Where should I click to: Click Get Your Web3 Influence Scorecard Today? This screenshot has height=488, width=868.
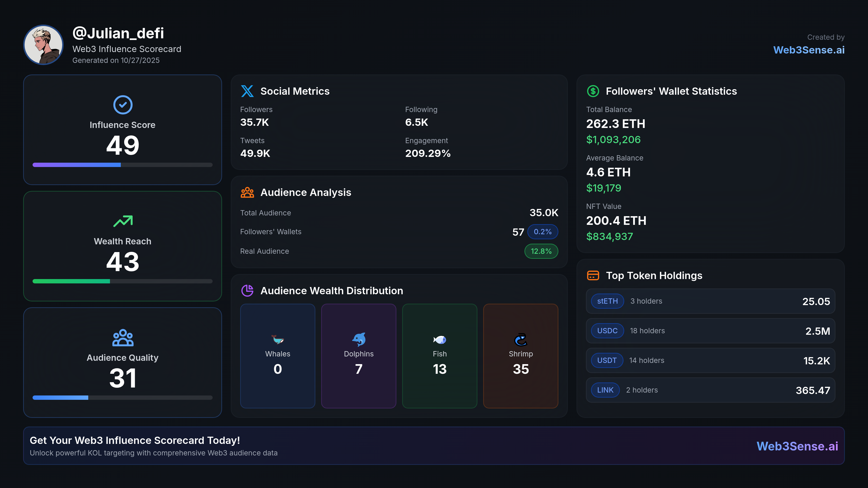(x=135, y=440)
